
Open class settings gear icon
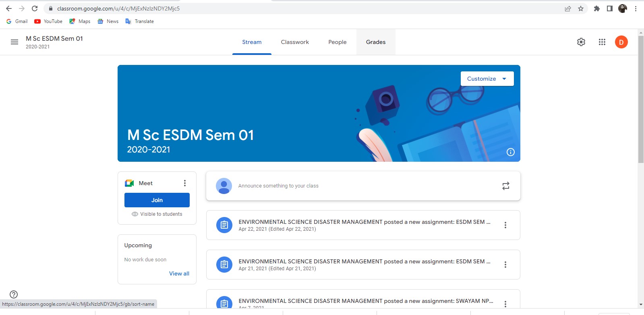[x=581, y=42]
